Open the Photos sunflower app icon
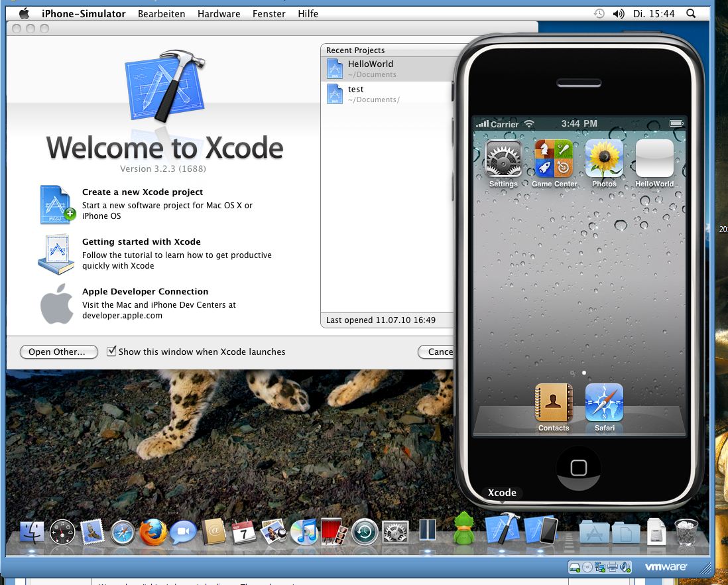 click(x=604, y=159)
